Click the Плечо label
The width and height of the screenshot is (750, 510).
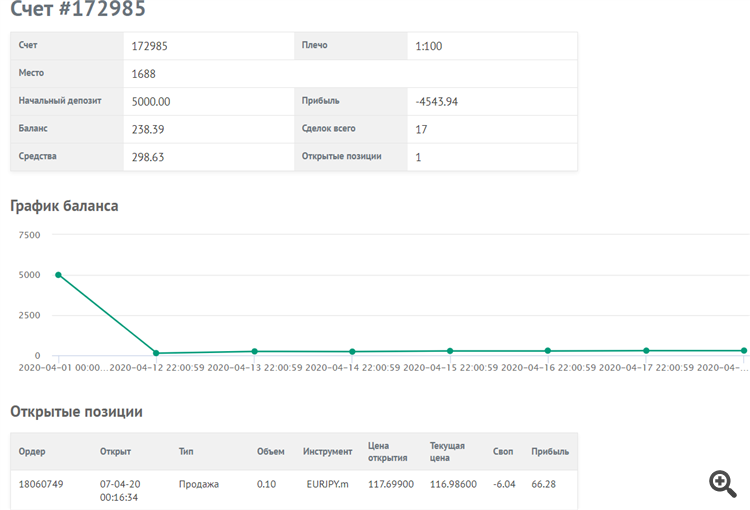[314, 45]
